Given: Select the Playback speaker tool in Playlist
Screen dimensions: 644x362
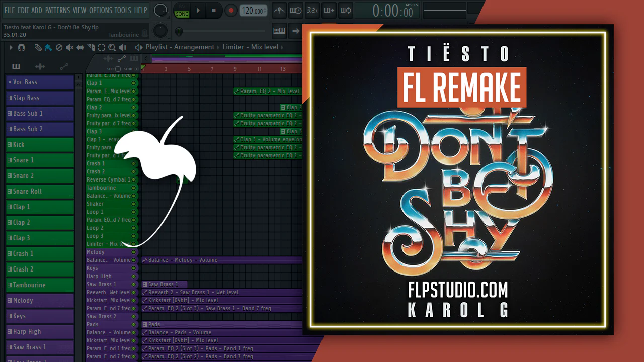Looking at the screenshot, I should click(x=122, y=47).
